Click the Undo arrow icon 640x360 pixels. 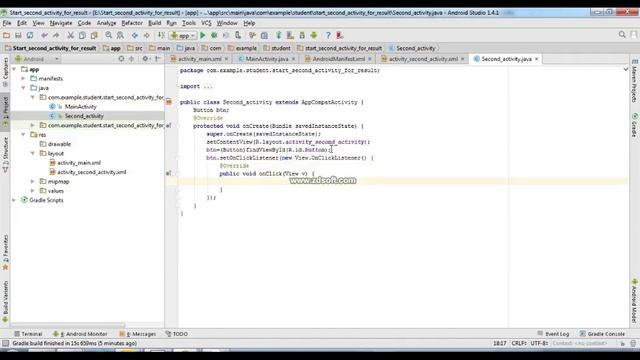[x=44, y=36]
